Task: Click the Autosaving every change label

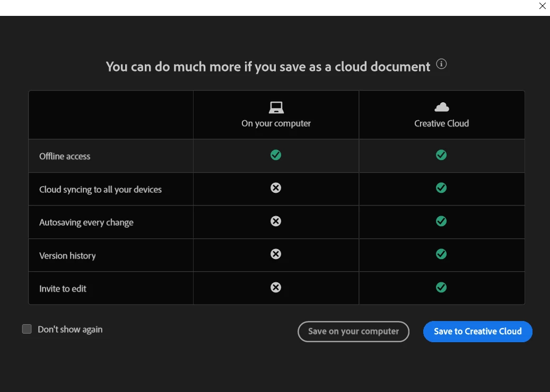Action: pos(86,222)
